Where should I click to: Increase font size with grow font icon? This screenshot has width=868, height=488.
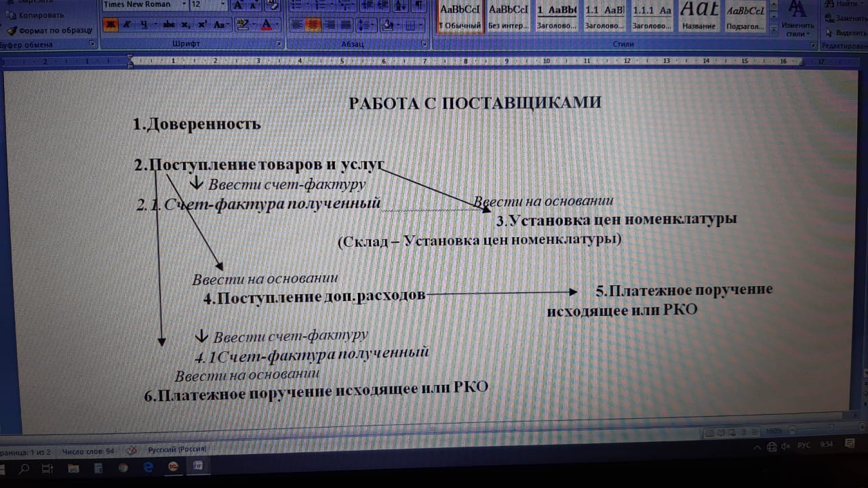pos(238,5)
